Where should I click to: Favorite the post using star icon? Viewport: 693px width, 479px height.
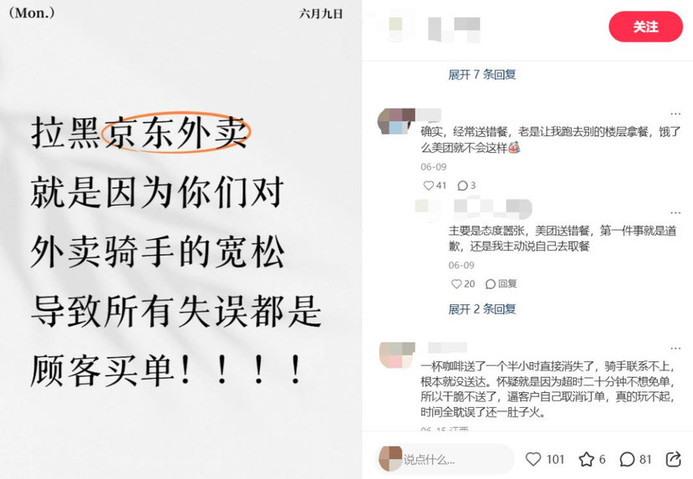coord(586,459)
